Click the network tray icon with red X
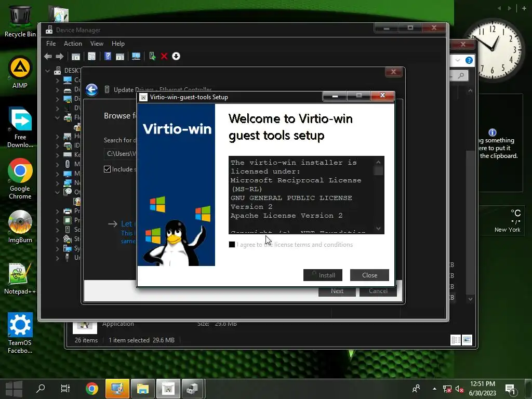 [447, 389]
